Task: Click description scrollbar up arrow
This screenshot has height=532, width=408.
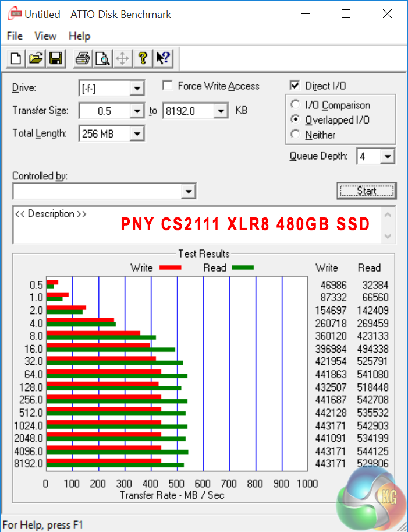Action: tap(388, 215)
